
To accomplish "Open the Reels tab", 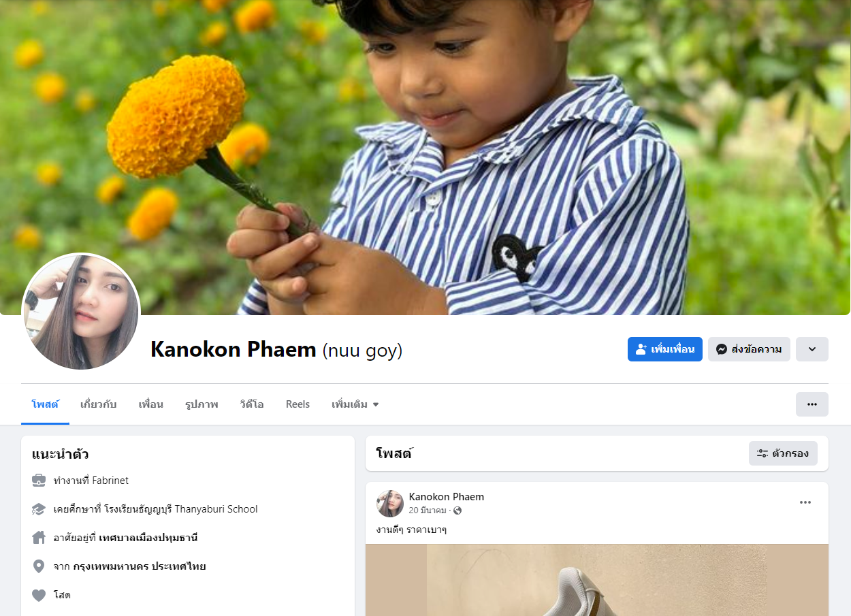I will [298, 404].
